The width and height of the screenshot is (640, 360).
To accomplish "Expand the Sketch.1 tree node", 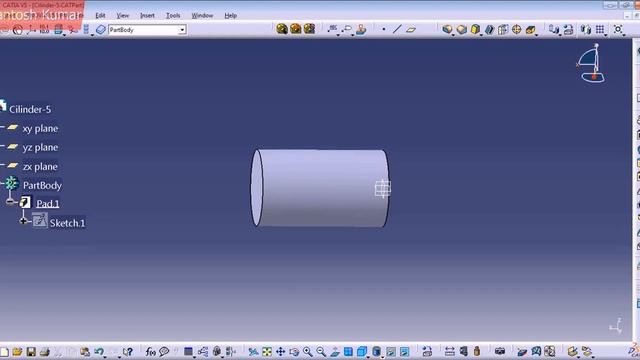I will [x=23, y=221].
